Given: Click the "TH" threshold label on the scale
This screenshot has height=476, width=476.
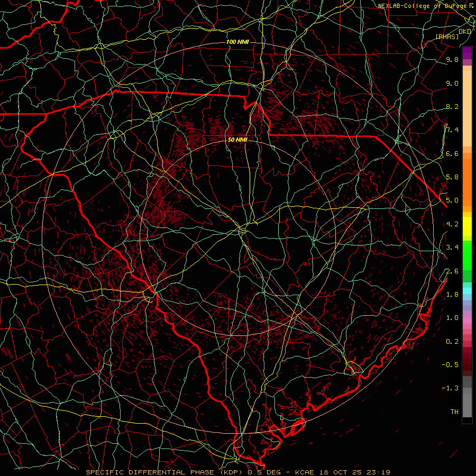Looking at the screenshot, I should pyautogui.click(x=454, y=411).
